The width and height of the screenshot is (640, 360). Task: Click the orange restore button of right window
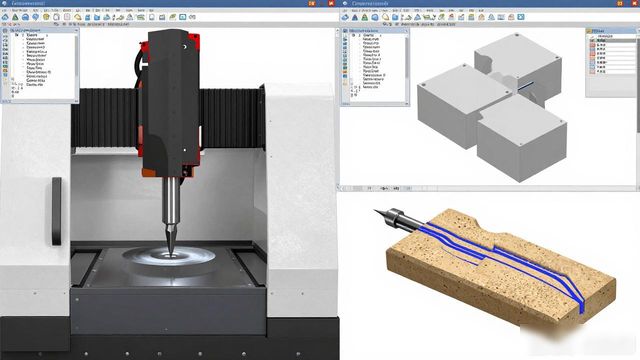pyautogui.click(x=620, y=3)
